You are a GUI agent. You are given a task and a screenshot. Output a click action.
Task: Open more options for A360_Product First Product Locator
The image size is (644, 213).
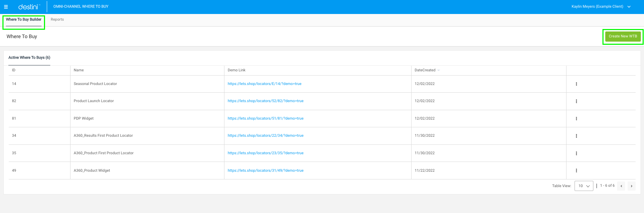point(576,153)
